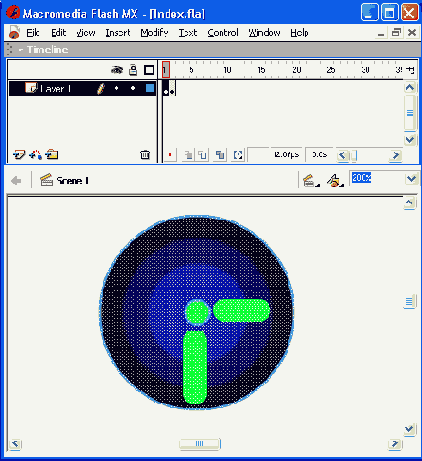Screen dimensions: 422x461
Task: Toggle outline color square for Layer 1
Action: [x=150, y=88]
